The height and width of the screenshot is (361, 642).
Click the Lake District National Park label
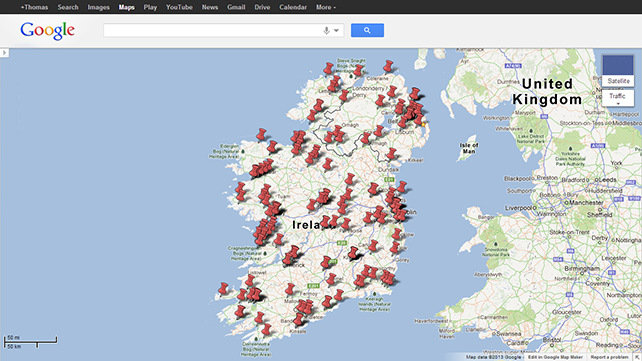pyautogui.click(x=531, y=138)
